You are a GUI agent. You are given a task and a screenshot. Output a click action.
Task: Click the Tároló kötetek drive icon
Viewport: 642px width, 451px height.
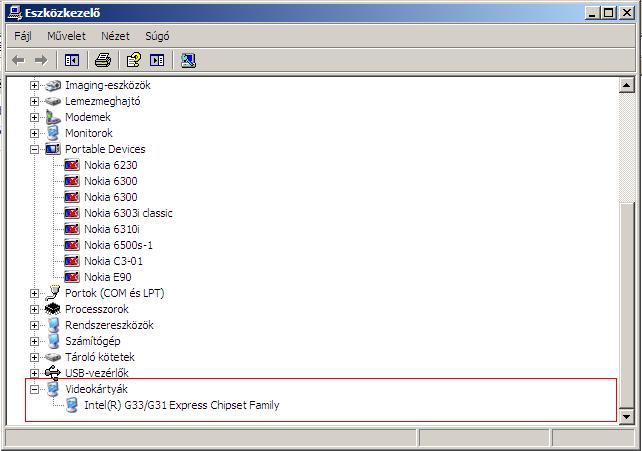(53, 357)
